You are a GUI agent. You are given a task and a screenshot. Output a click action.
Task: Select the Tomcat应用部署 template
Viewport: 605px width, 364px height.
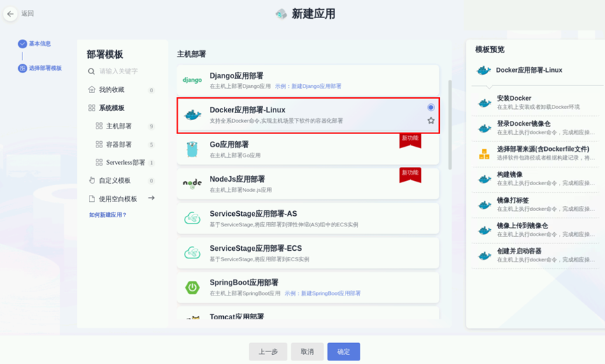(x=308, y=313)
